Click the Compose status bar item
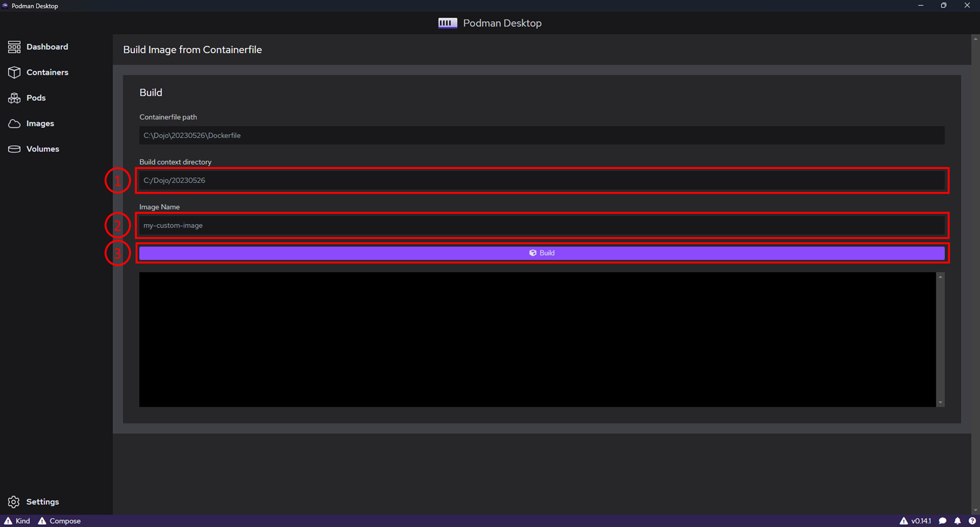 [x=59, y=521]
